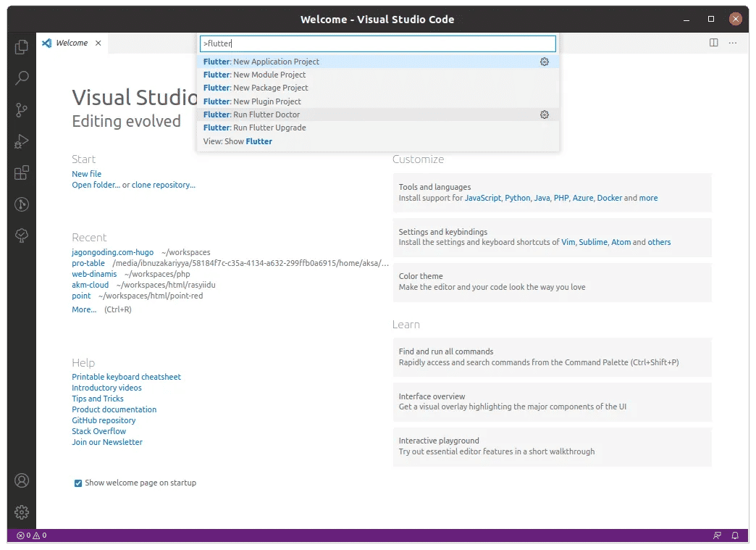Open recent project web-dinamis
Image resolution: width=756 pixels, height=550 pixels.
(94, 274)
